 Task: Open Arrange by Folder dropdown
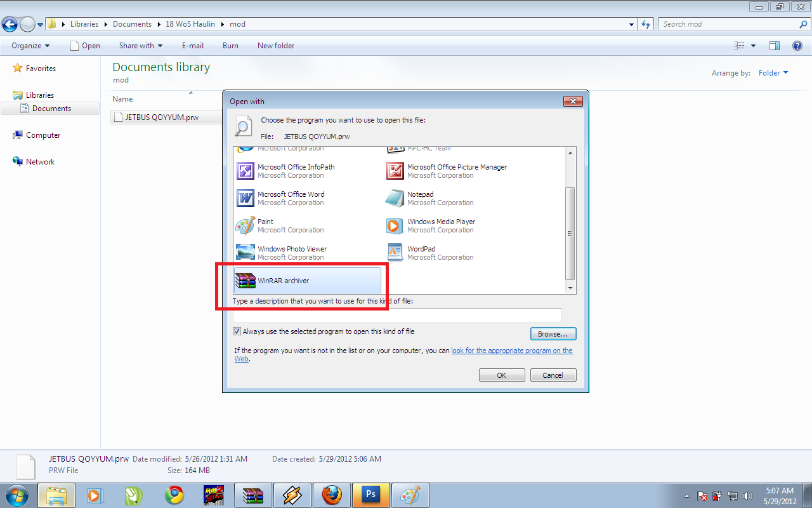773,73
